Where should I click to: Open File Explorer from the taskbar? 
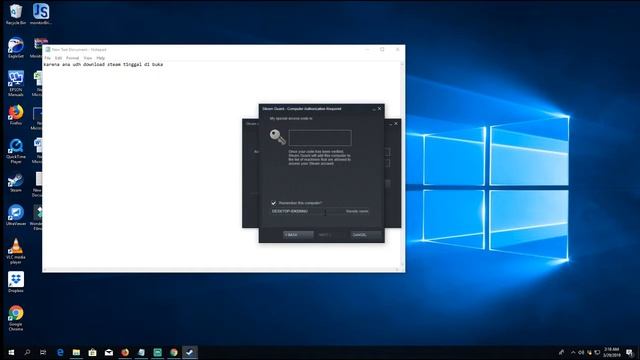(x=76, y=352)
